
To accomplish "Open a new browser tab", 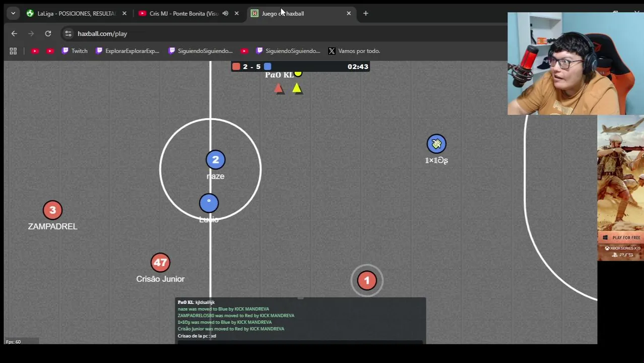I will pos(366,14).
